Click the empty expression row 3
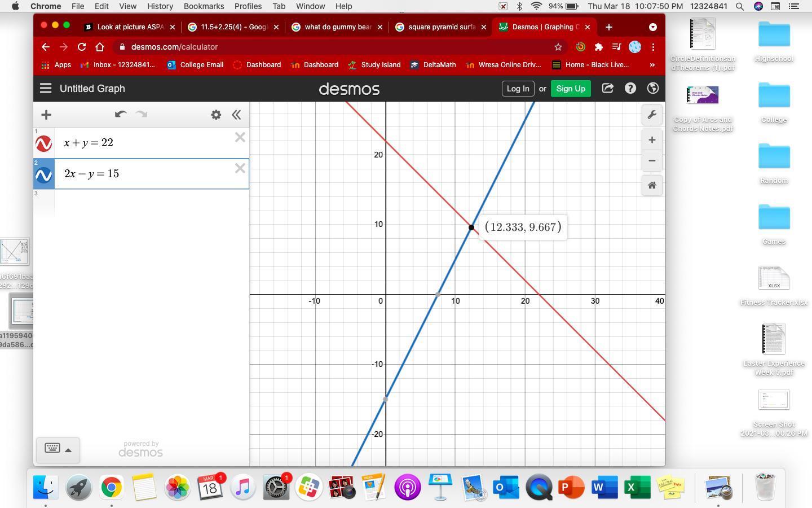This screenshot has width=812, height=508. 151,202
